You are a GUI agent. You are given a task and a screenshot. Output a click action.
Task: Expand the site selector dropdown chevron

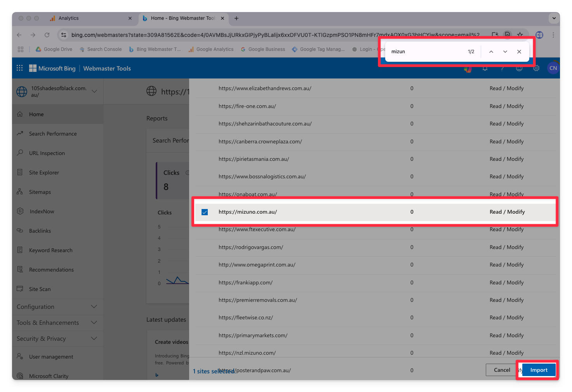[x=94, y=91]
